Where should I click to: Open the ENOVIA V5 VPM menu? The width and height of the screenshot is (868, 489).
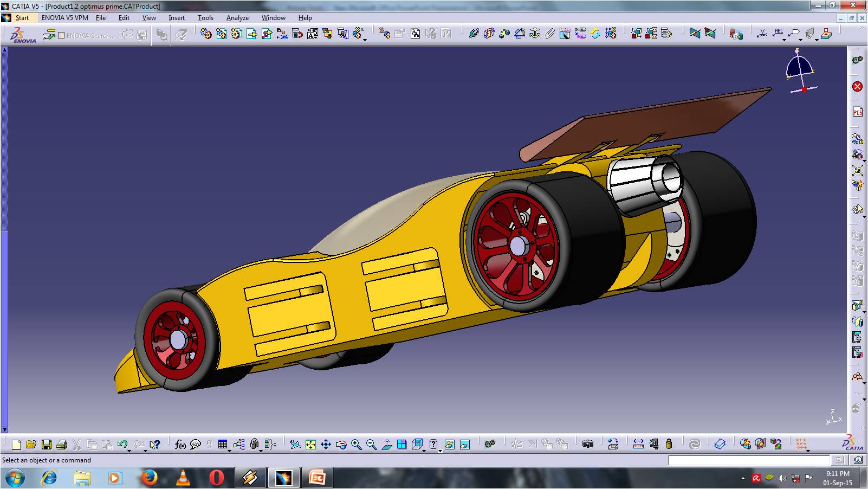pyautogui.click(x=65, y=17)
